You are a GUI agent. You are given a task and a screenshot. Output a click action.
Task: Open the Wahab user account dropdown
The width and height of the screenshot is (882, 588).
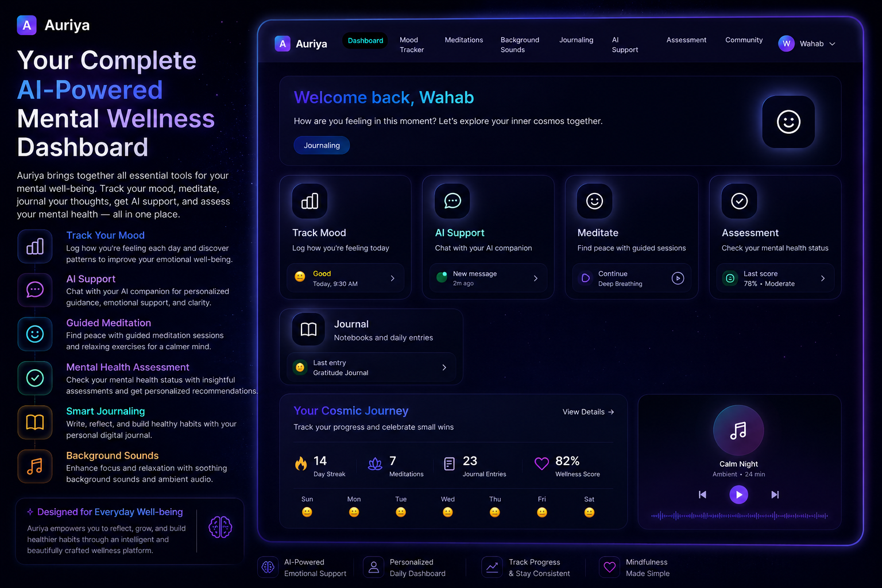click(807, 44)
